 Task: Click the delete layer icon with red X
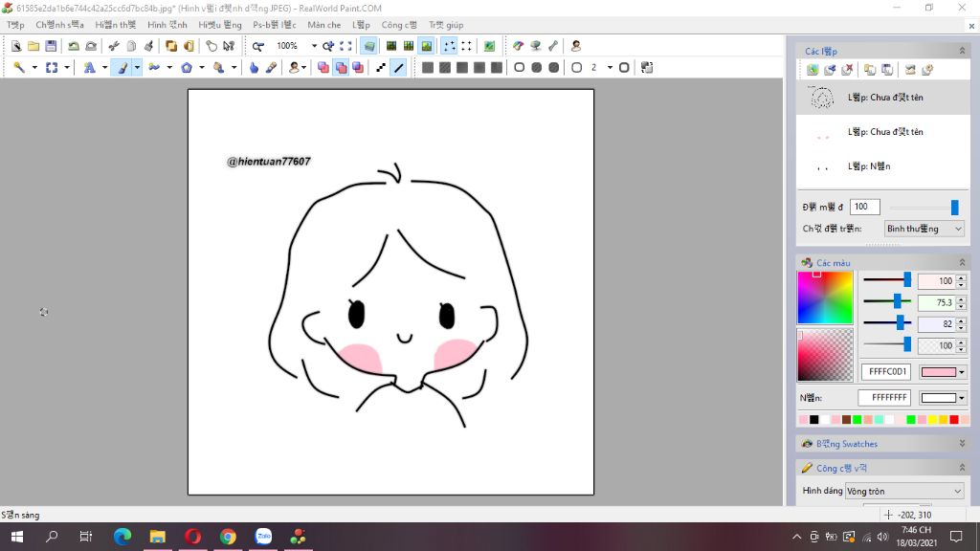point(848,70)
